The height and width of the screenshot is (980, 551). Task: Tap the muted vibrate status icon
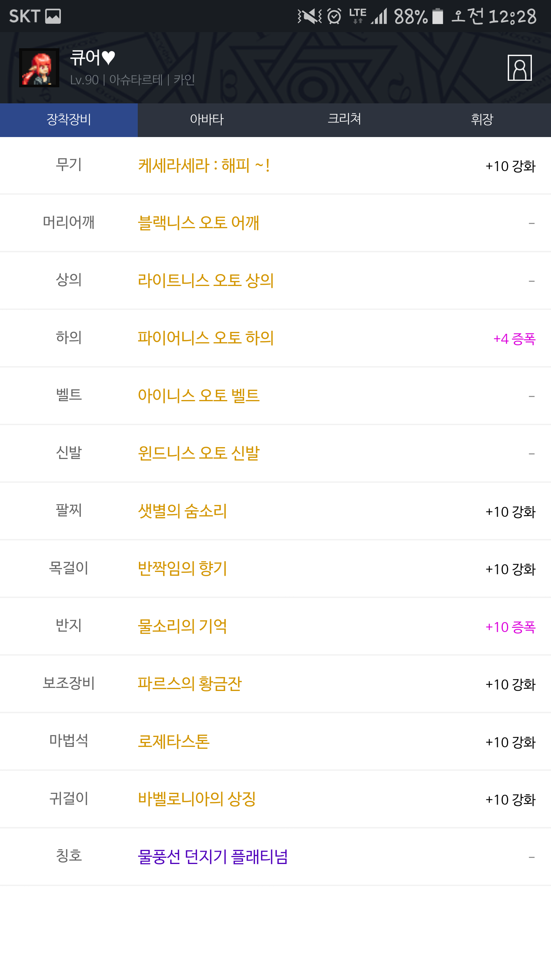(x=310, y=16)
